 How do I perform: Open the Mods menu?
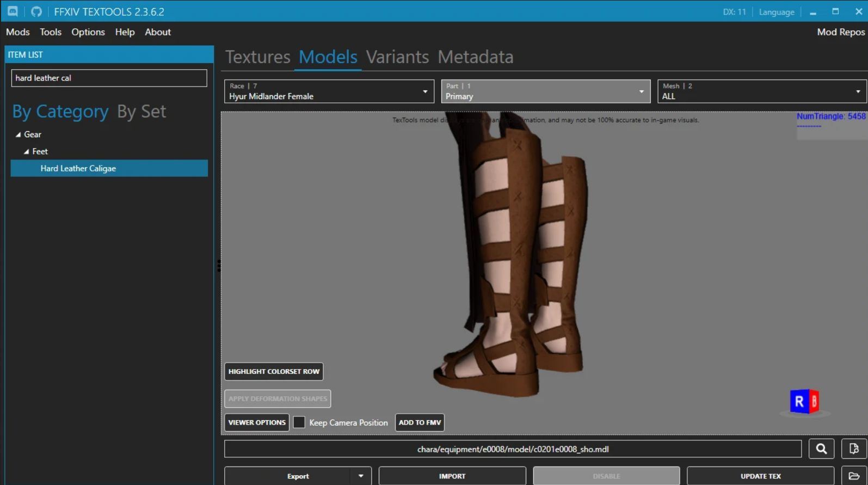(18, 32)
